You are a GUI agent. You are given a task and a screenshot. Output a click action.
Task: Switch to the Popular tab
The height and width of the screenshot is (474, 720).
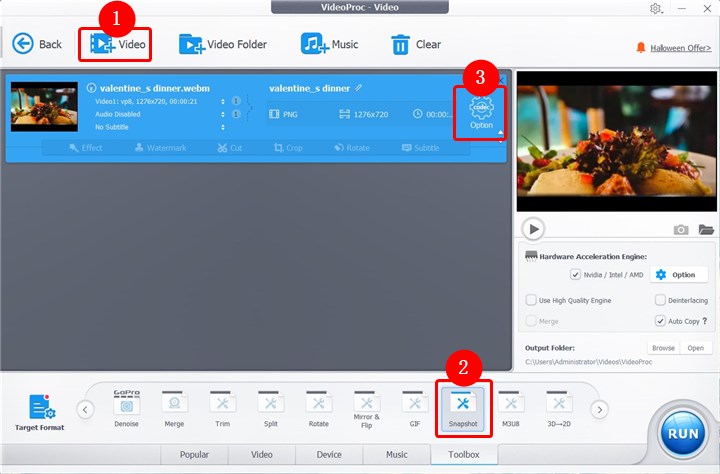pos(194,454)
